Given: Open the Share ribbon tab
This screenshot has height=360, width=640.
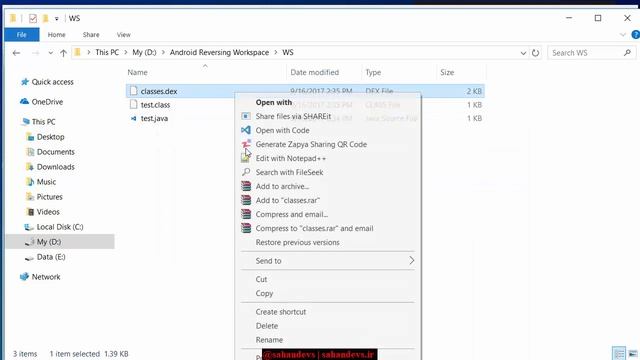Looking at the screenshot, I should click(91, 35).
